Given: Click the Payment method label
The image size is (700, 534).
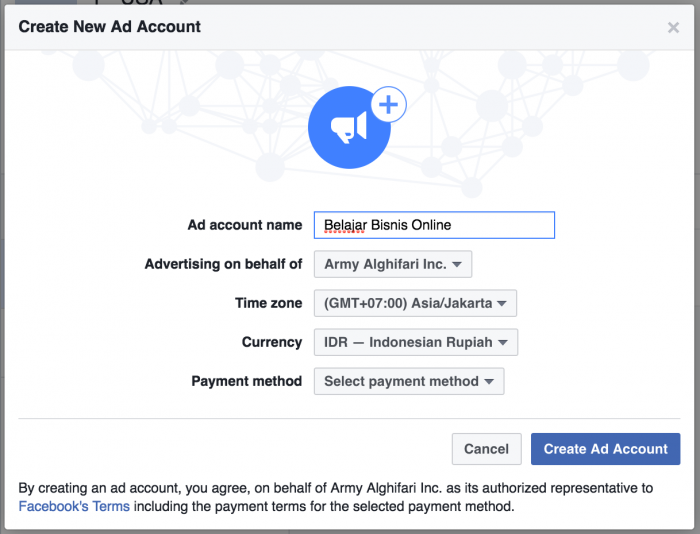Looking at the screenshot, I should [x=246, y=381].
